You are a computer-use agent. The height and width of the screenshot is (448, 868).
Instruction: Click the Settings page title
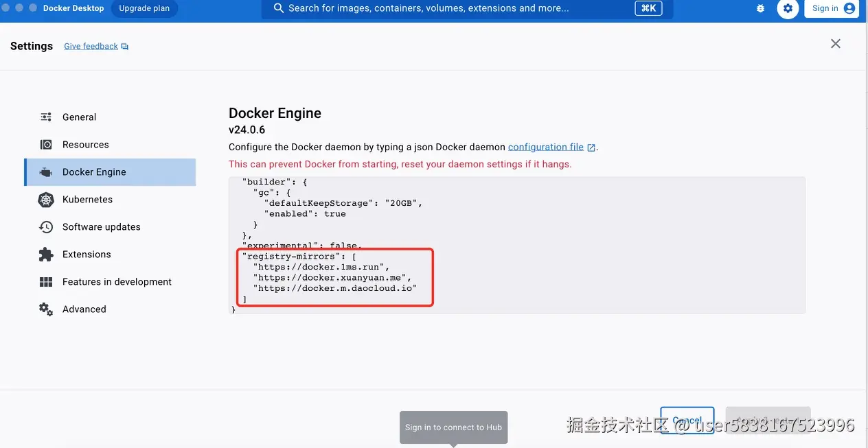pos(32,46)
